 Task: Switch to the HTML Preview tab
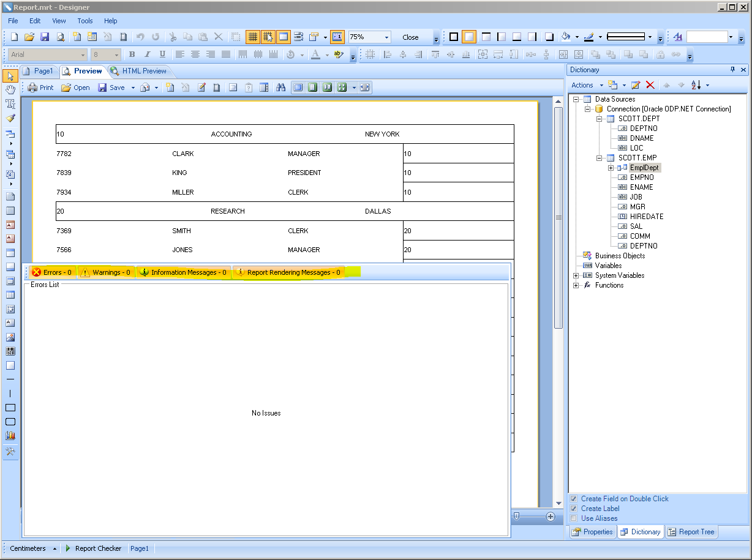[x=138, y=71]
